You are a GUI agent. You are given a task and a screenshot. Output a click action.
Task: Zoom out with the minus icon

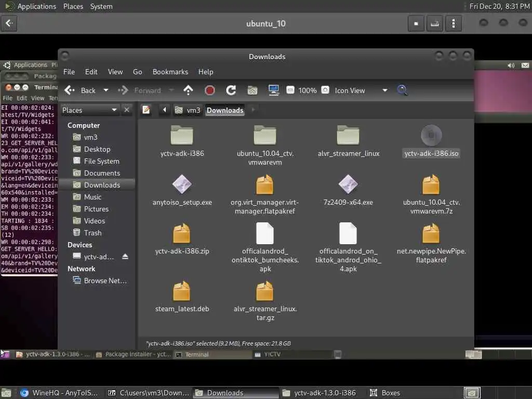click(290, 90)
